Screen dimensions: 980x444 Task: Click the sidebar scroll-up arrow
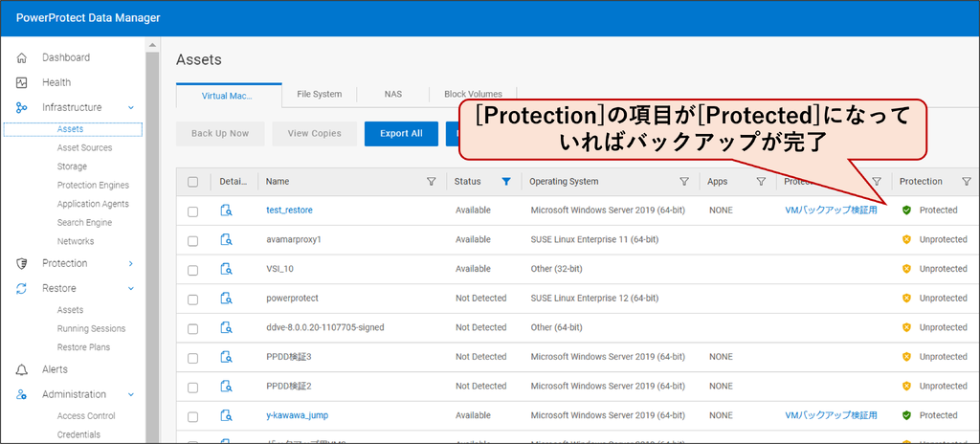[152, 44]
